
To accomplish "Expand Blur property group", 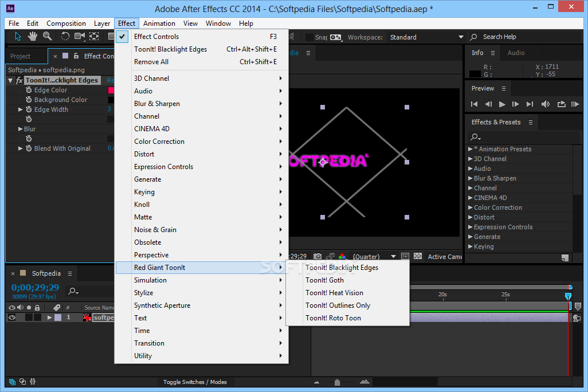I will pyautogui.click(x=20, y=129).
